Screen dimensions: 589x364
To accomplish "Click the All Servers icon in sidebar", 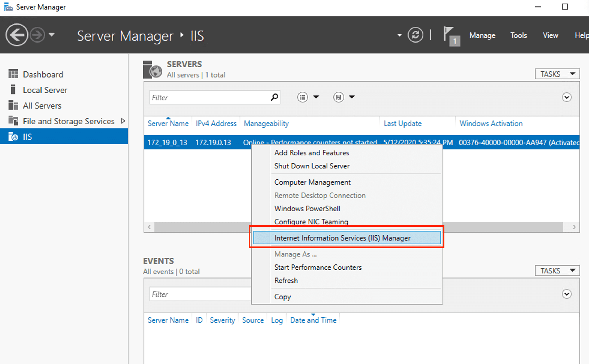I will point(13,105).
